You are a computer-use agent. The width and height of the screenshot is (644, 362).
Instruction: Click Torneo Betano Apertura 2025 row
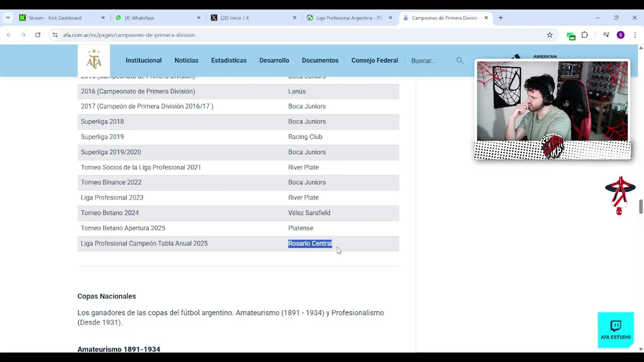tap(238, 228)
